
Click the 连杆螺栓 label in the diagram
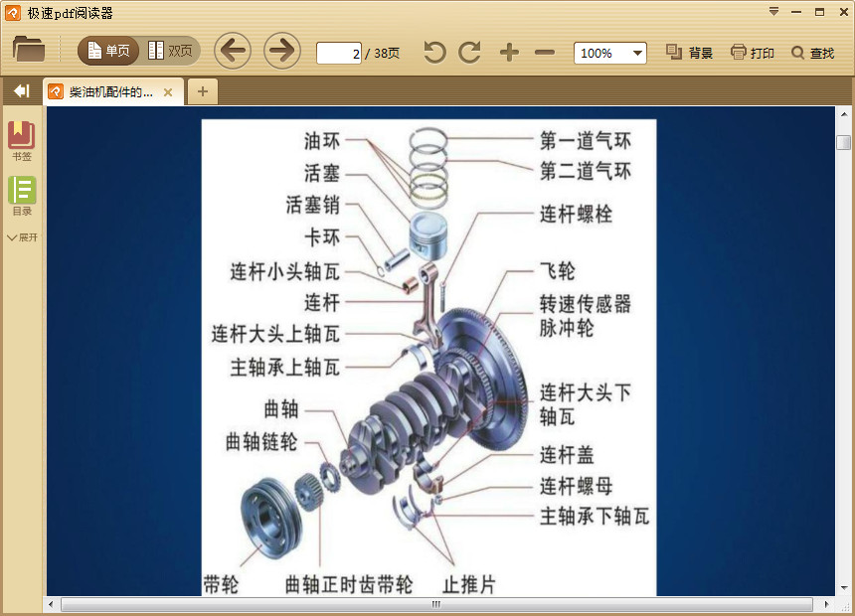pos(576,214)
